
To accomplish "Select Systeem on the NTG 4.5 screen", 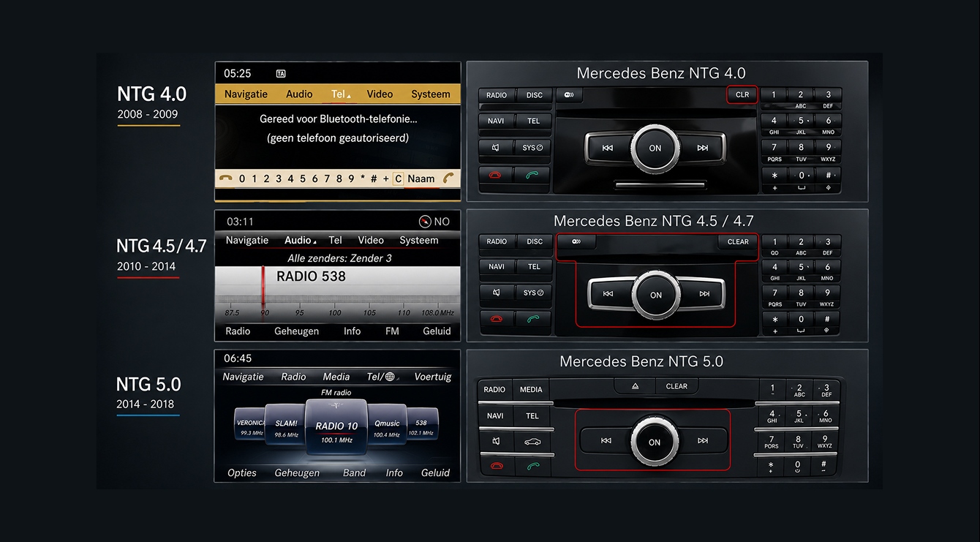I will [419, 240].
